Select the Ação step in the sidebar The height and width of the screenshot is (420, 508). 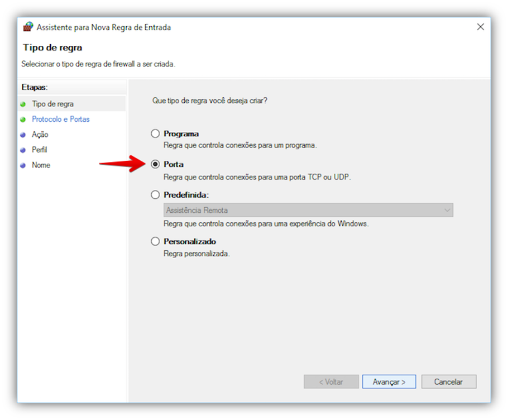point(40,135)
